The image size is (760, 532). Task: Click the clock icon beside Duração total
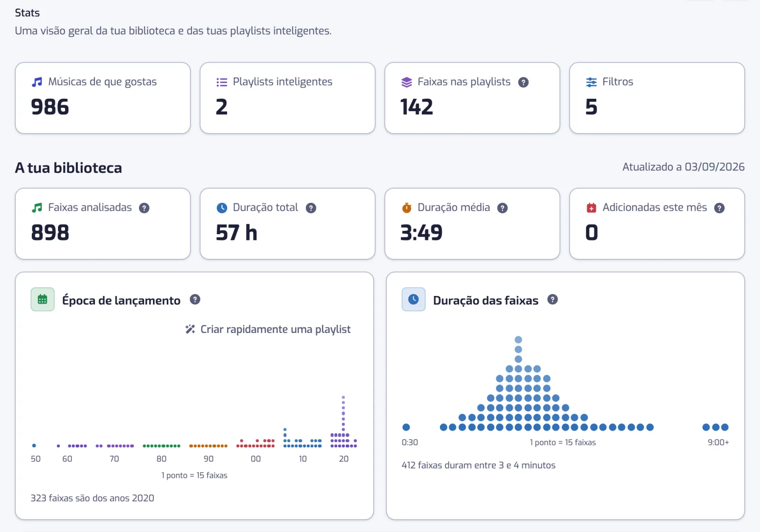pos(222,208)
